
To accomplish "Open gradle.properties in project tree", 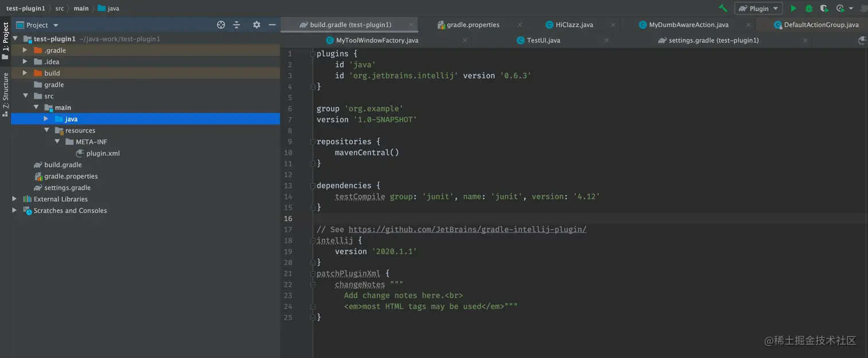I will coord(71,176).
